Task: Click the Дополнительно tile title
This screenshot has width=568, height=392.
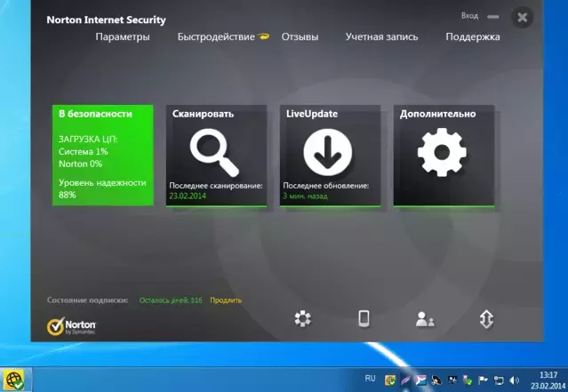Action: pyautogui.click(x=437, y=114)
